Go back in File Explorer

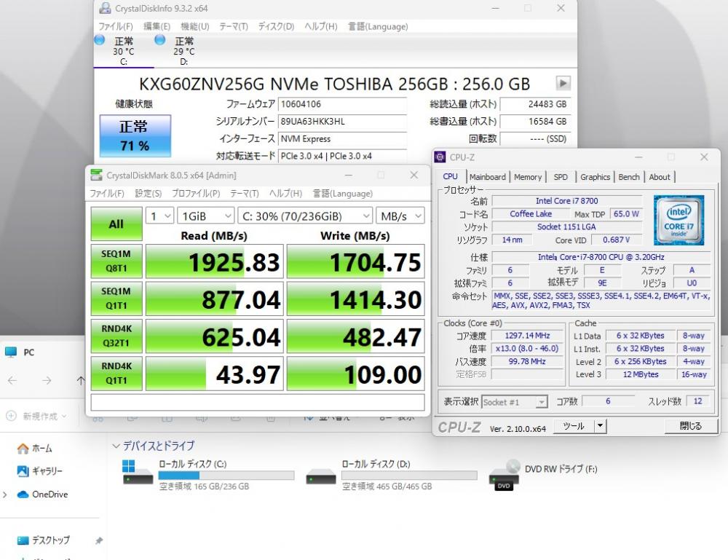click(x=12, y=381)
